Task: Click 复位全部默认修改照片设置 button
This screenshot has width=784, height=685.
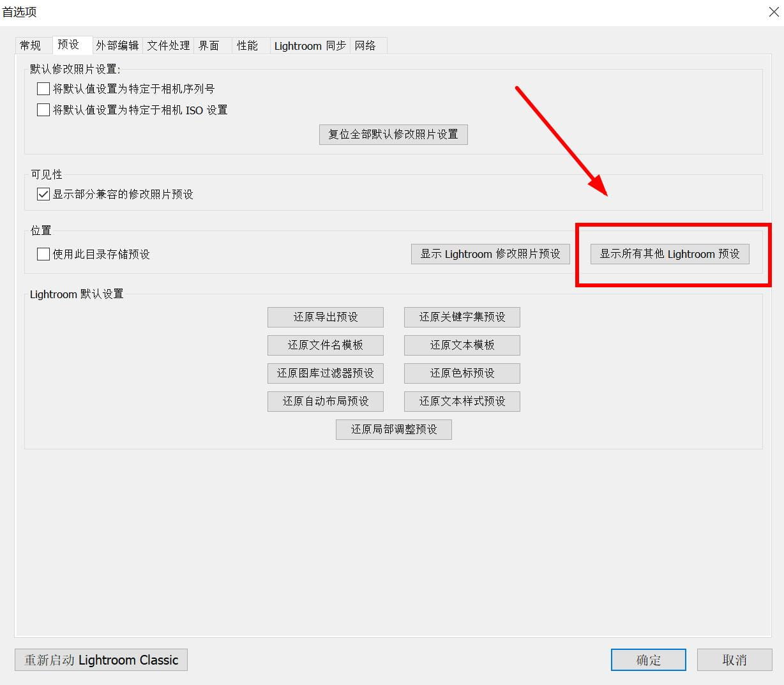Action: point(393,134)
